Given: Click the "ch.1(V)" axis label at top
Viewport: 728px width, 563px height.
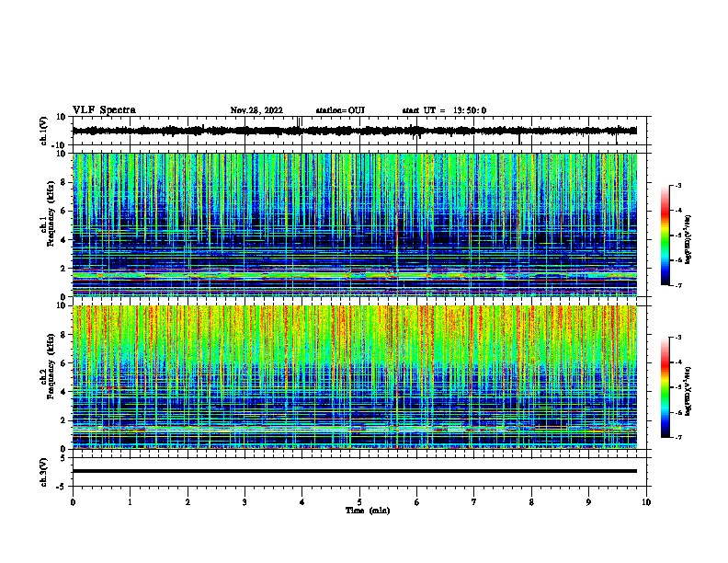Looking at the screenshot, I should point(44,131).
